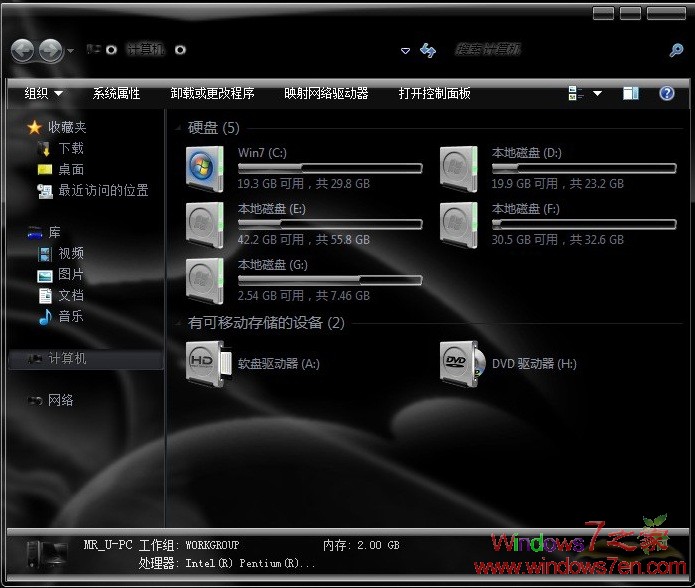Expand the arrow after 计算机 breadcrumb

pos(180,50)
